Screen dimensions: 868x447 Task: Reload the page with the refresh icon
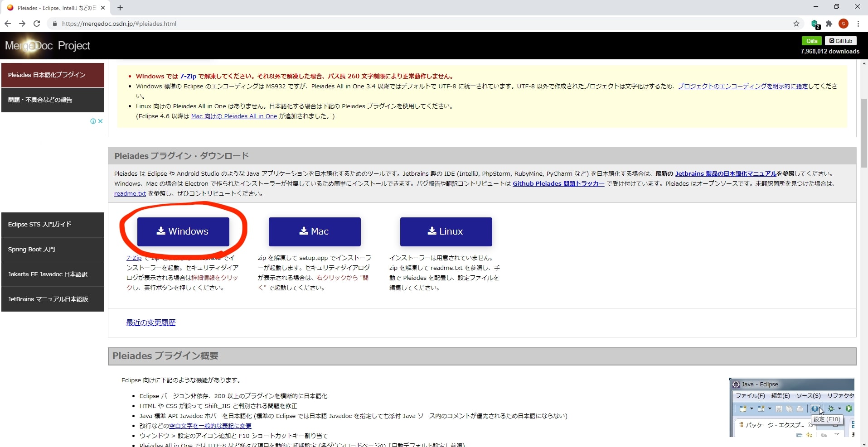[x=37, y=24]
